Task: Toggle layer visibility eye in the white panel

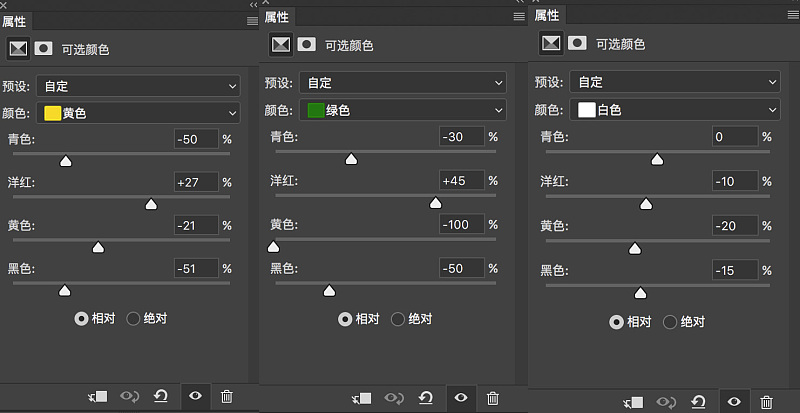Action: [734, 403]
